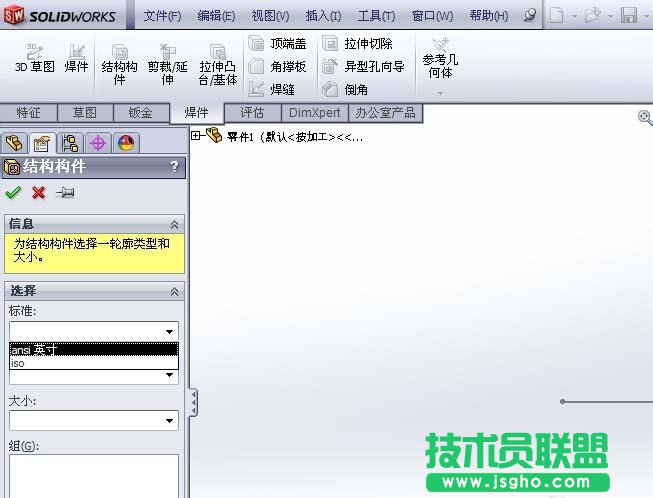Select the 顶端盖 end cap tool

(x=277, y=43)
